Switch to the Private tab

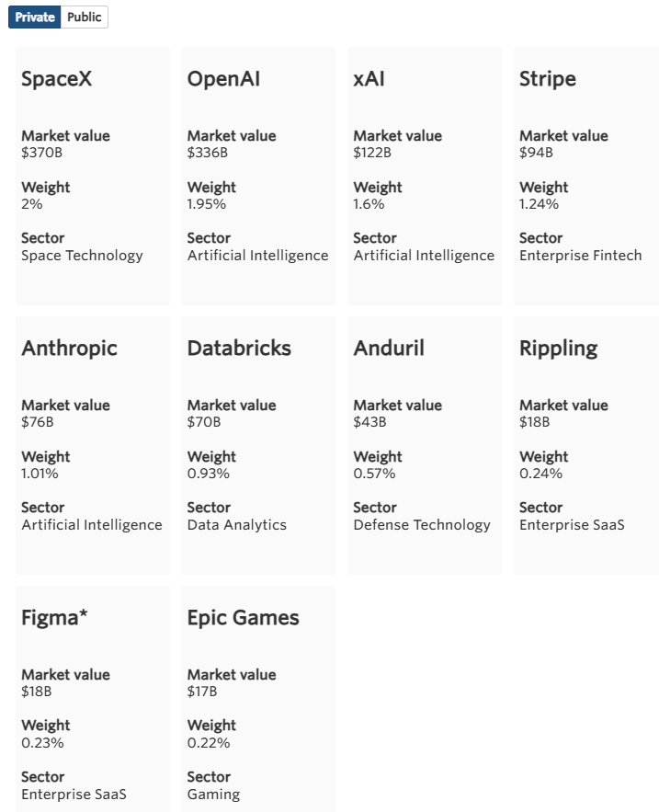(35, 17)
